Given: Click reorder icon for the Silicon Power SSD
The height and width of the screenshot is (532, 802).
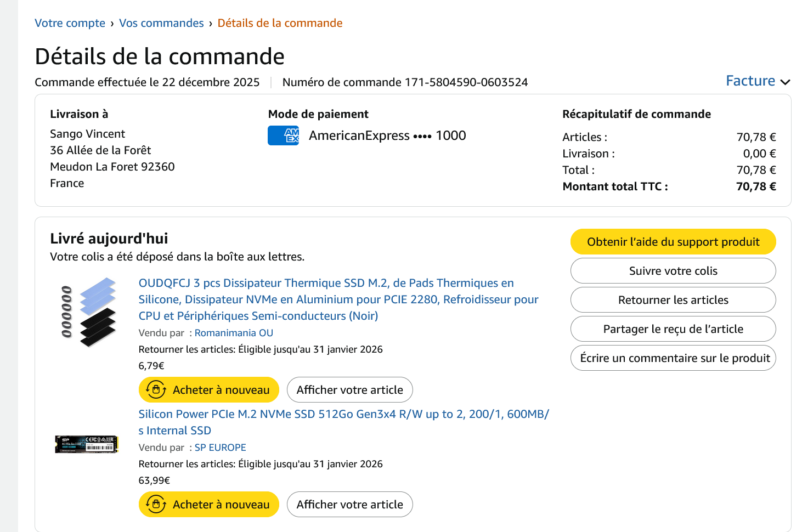Looking at the screenshot, I should 156,505.
